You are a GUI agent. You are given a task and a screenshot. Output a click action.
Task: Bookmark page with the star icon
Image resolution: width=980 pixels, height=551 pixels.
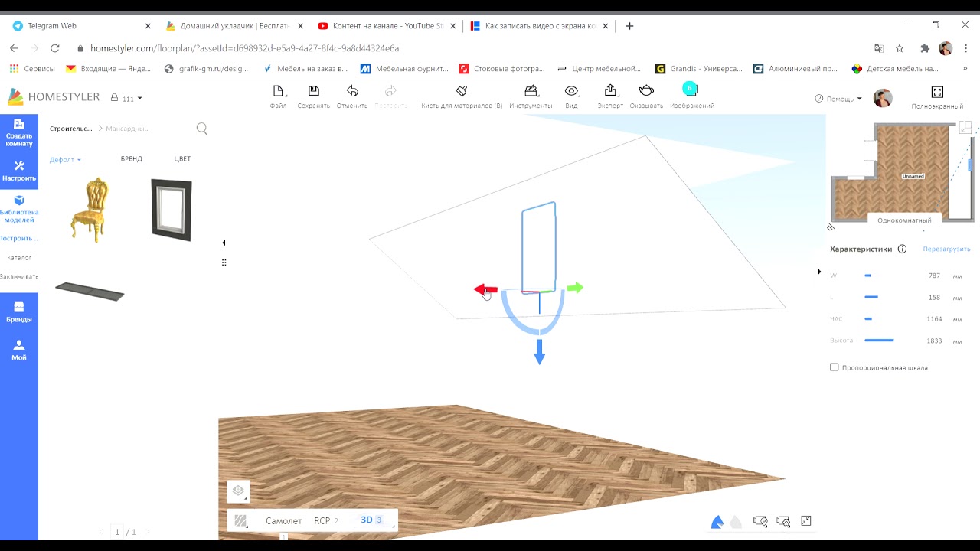[x=899, y=48]
